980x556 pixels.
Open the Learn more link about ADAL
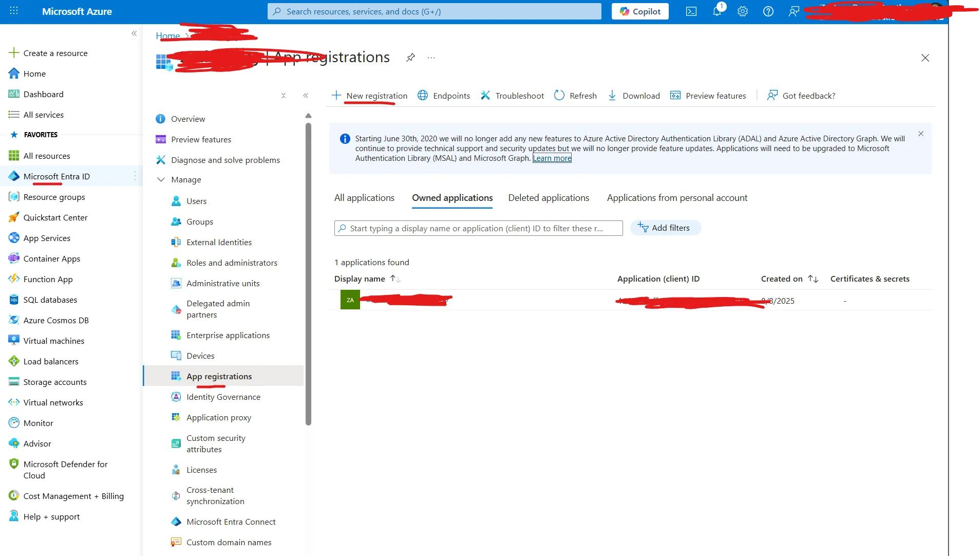pos(552,158)
